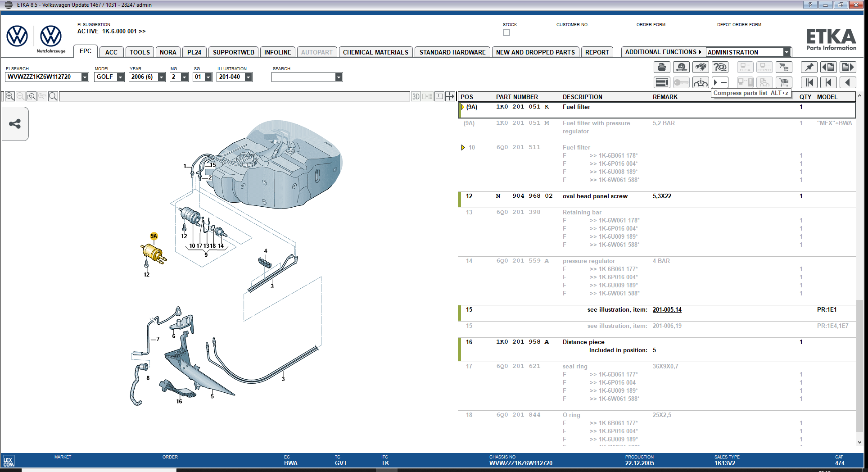Switch to the ACC tab
Screen dimensions: 868x472
[111, 52]
